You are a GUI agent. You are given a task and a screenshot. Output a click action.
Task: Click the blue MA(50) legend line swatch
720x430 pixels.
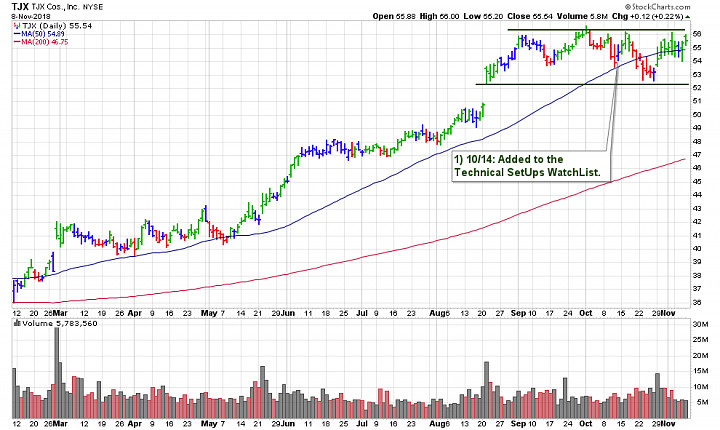(x=17, y=34)
